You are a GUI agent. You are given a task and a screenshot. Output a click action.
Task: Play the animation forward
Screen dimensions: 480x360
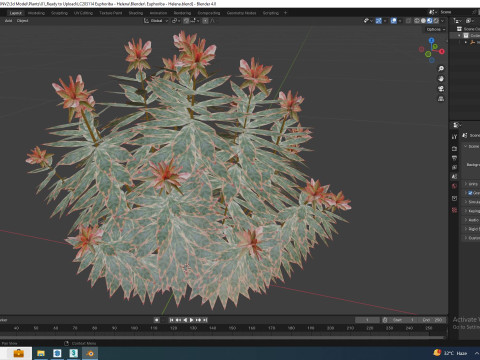192,320
